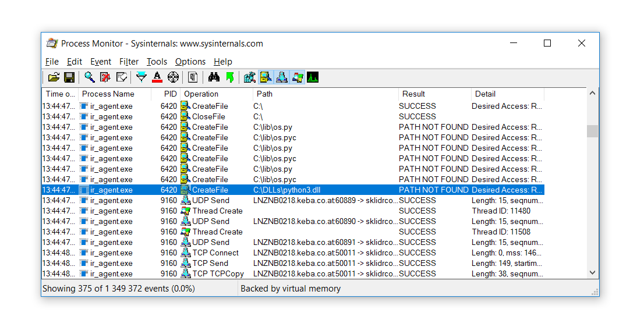The image size is (644, 334).
Task: Click the Open log file icon
Action: [x=54, y=77]
